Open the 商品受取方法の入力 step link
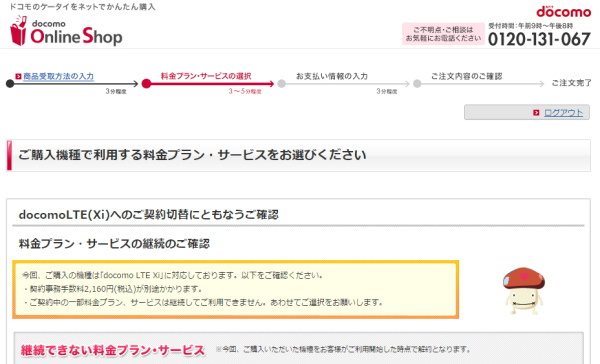This screenshot has height=364, width=600. [x=59, y=76]
